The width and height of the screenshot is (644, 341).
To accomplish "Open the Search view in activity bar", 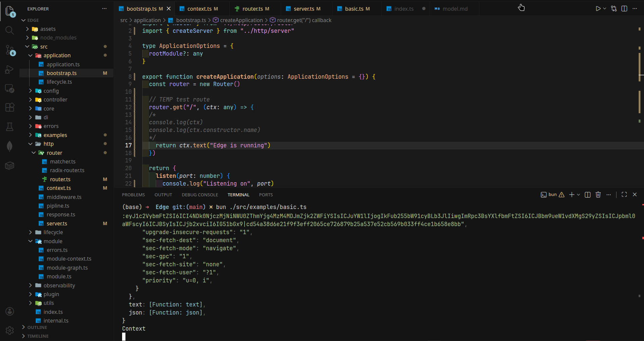I will coord(10,30).
